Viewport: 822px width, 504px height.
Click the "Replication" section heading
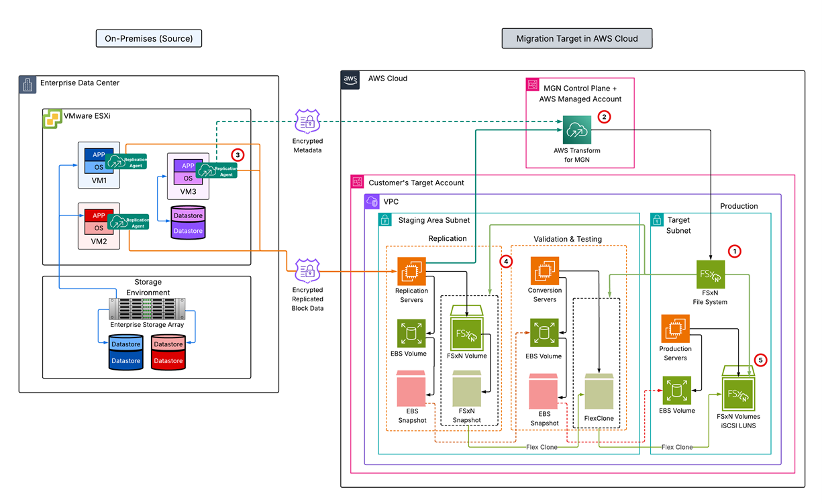[448, 238]
